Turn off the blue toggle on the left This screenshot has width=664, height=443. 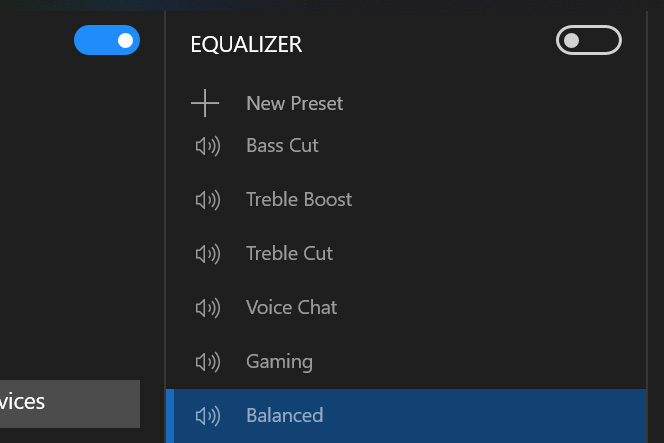[107, 40]
